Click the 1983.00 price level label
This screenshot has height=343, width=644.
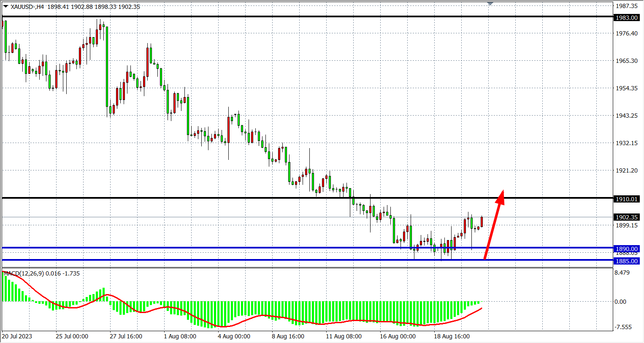626,18
